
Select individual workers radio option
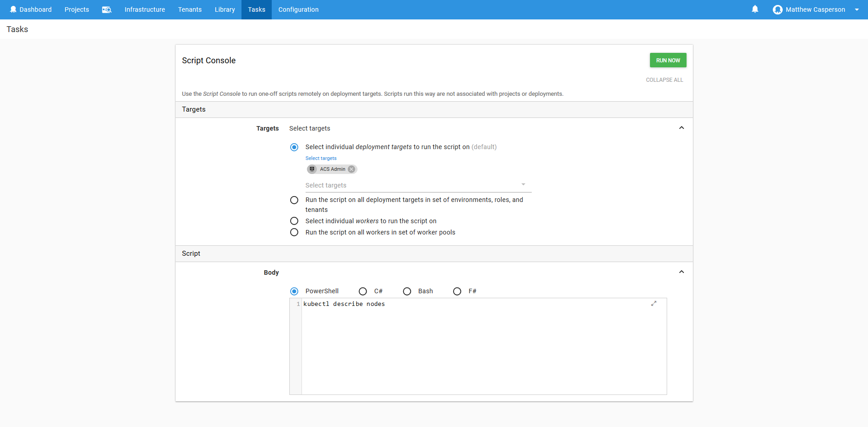click(294, 221)
